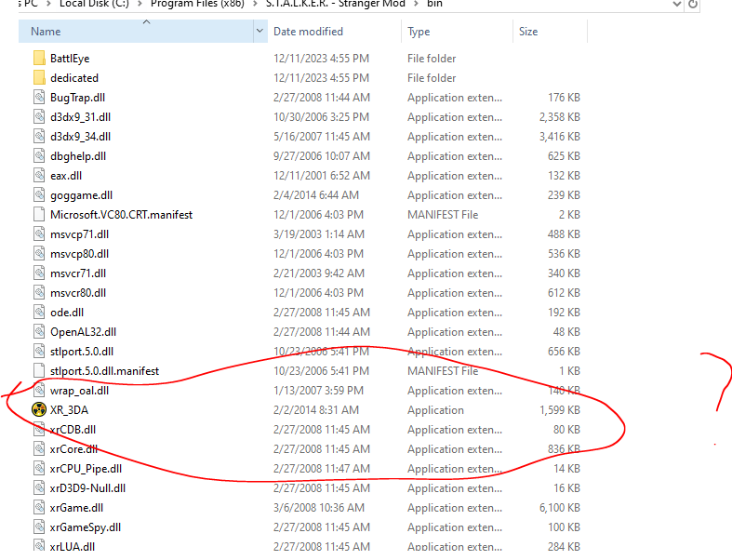This screenshot has width=732, height=560.
Task: Click the xrCDB.dll file icon
Action: [x=40, y=429]
